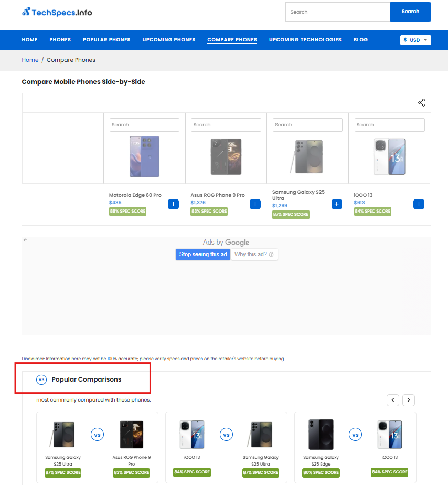Open Samsung Galaxy S25 Ultra name link in table
448x485 pixels.
[x=298, y=195]
